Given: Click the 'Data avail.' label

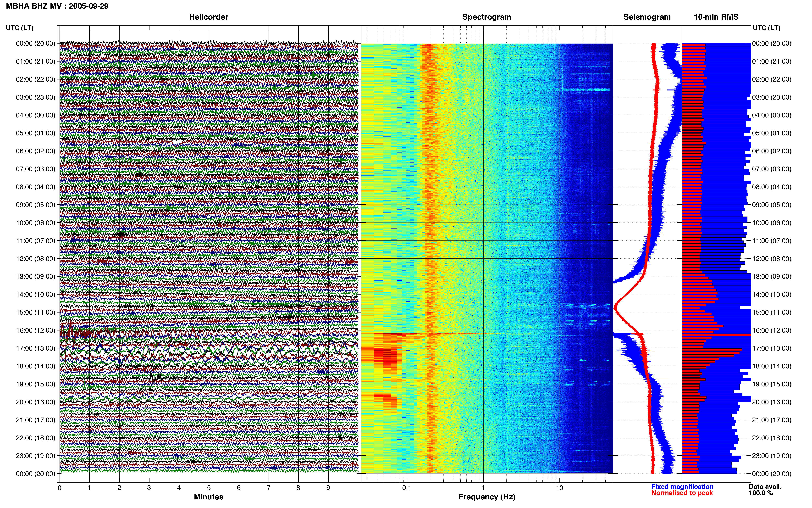Looking at the screenshot, I should tap(765, 487).
